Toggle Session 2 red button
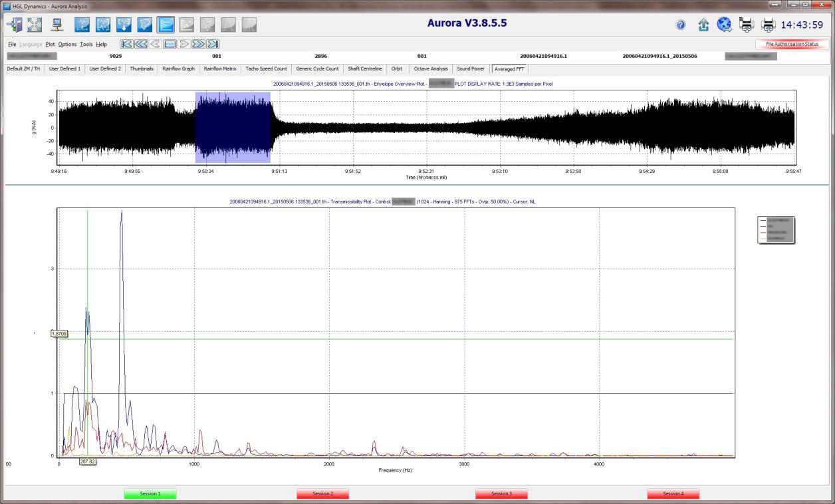This screenshot has width=835, height=504. pos(322,494)
